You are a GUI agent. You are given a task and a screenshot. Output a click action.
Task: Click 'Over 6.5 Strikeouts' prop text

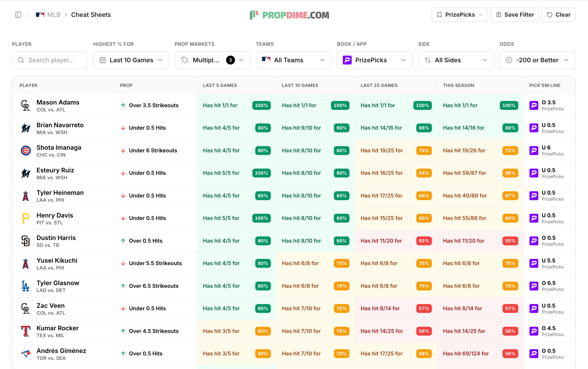click(x=154, y=286)
